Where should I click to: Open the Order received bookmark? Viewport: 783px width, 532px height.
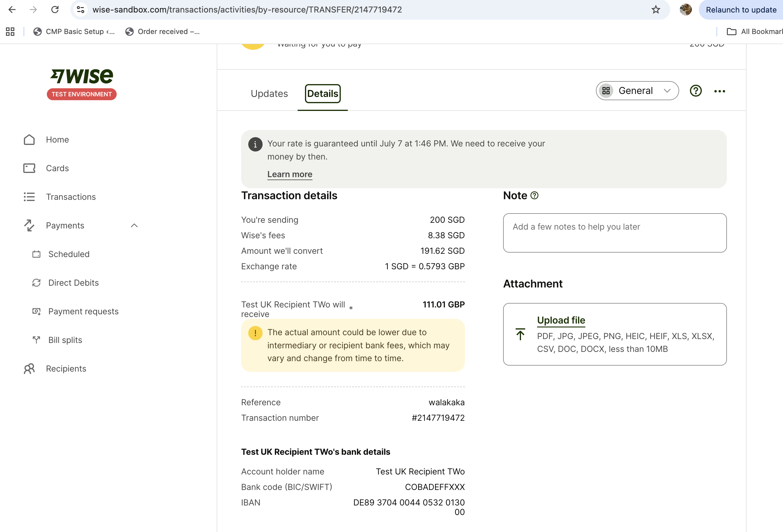(162, 31)
